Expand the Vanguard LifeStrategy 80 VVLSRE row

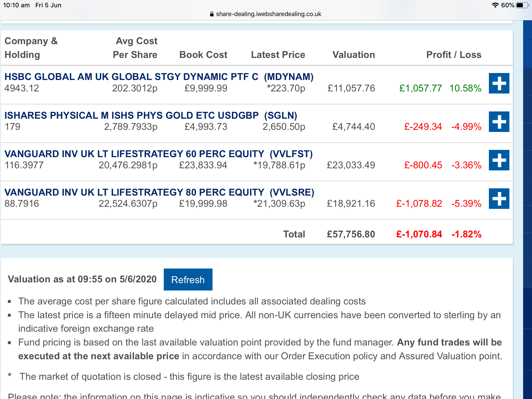pos(499,199)
